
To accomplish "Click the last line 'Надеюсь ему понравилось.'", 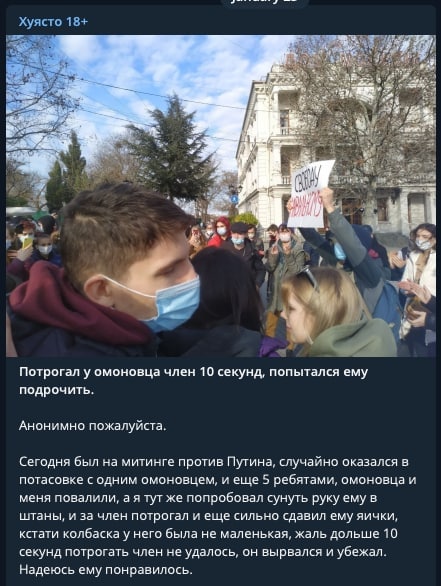I will point(106,570).
